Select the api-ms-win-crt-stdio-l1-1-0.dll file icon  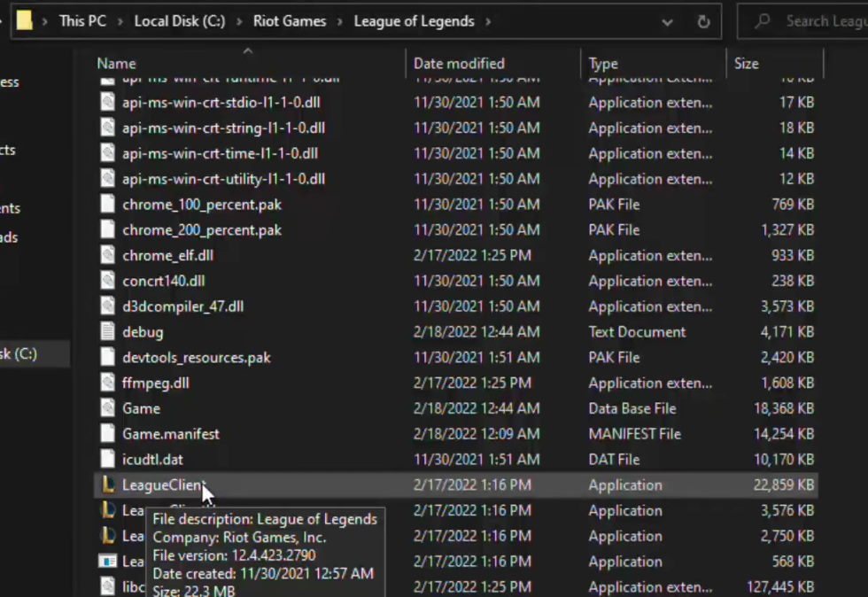(108, 102)
